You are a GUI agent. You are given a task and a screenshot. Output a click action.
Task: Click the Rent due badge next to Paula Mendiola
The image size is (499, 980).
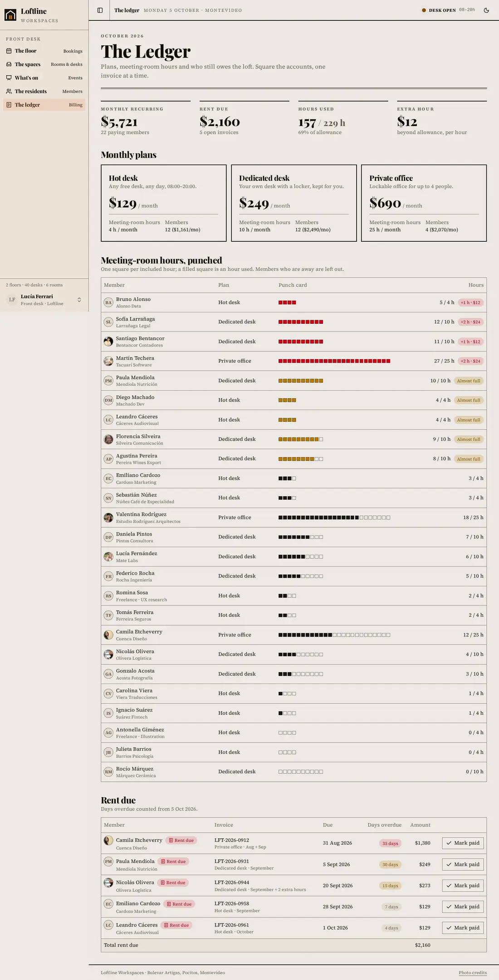[x=173, y=862]
